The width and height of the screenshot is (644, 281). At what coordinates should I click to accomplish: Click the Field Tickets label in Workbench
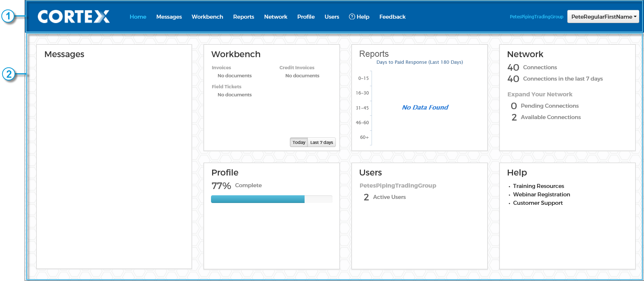(226, 87)
